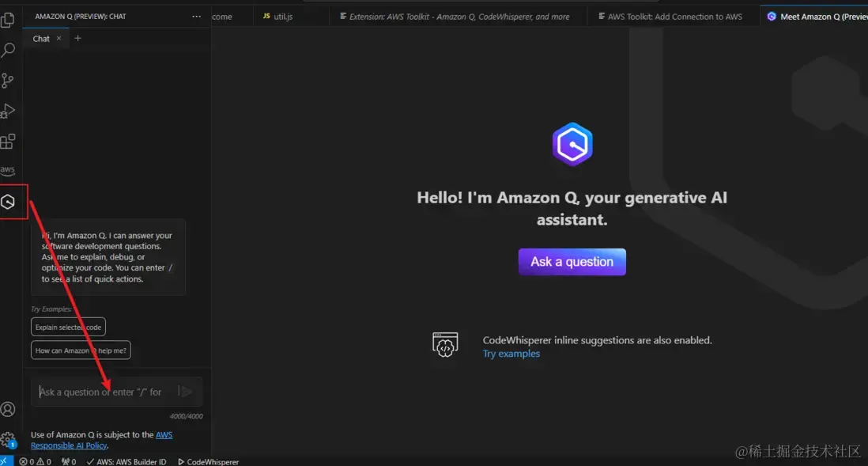868x466 pixels.
Task: Click the Amazon Q greeting chat message
Action: point(108,256)
